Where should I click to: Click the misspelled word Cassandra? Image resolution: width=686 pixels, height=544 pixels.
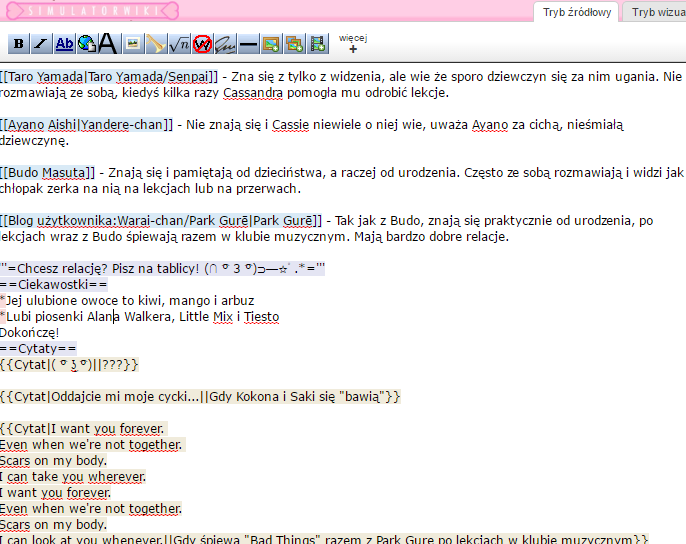(253, 93)
